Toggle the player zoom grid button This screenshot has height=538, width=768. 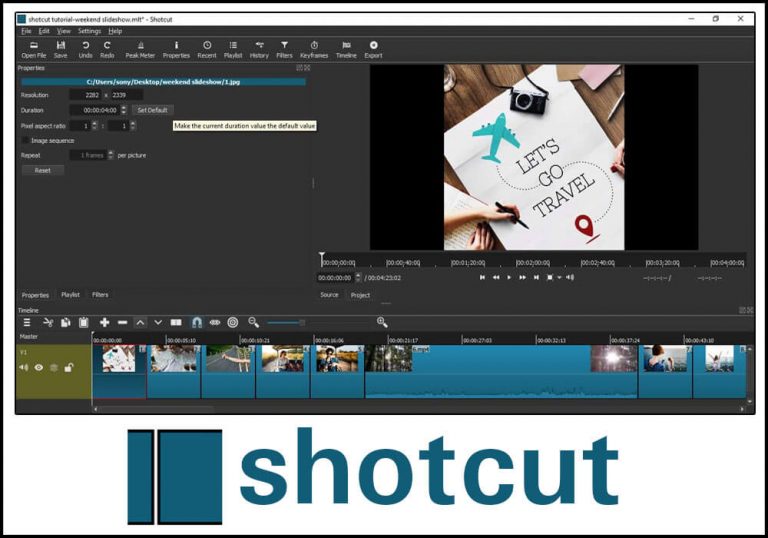[x=550, y=278]
